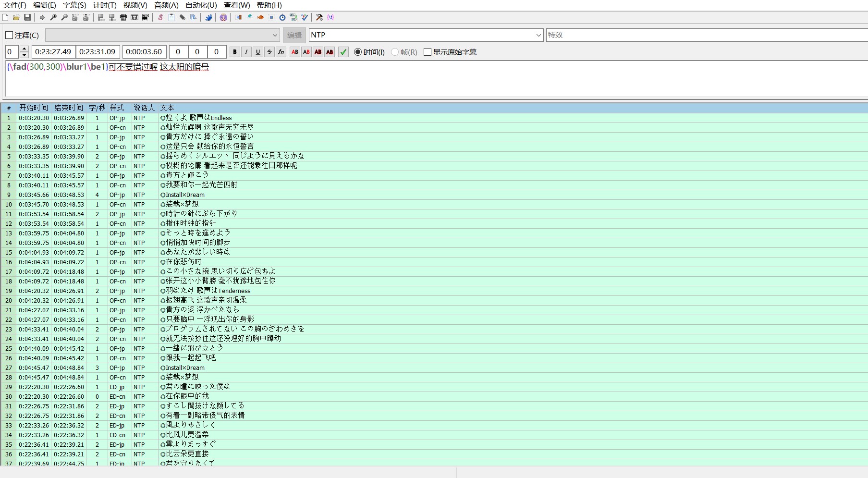Select lines visible on video frame

[x=123, y=17]
